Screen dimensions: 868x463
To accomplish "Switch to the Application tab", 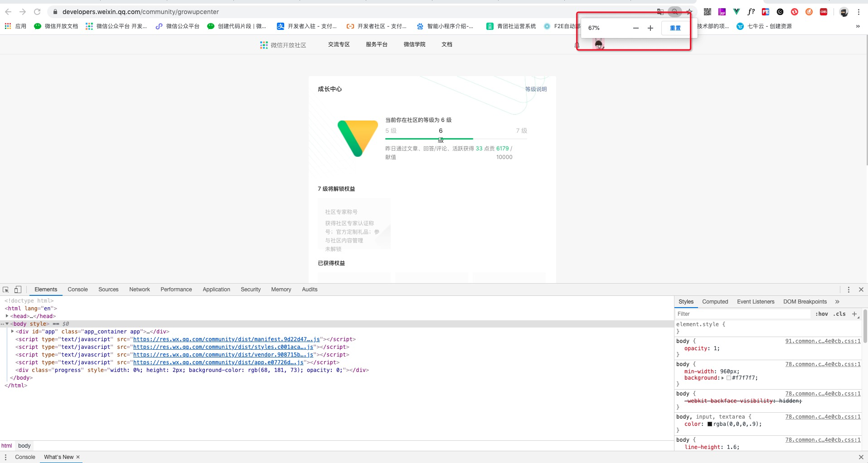I will pos(217,289).
